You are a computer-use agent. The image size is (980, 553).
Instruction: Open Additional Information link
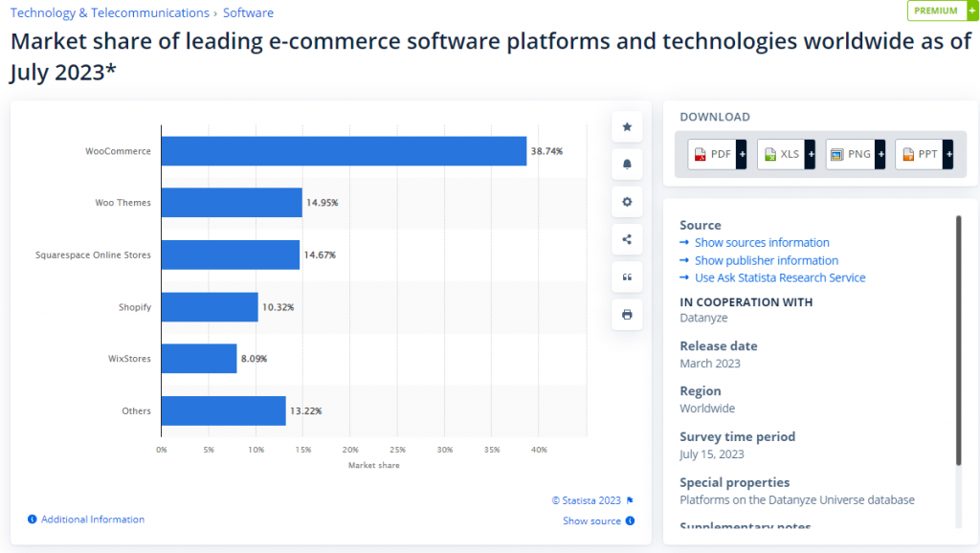(93, 520)
